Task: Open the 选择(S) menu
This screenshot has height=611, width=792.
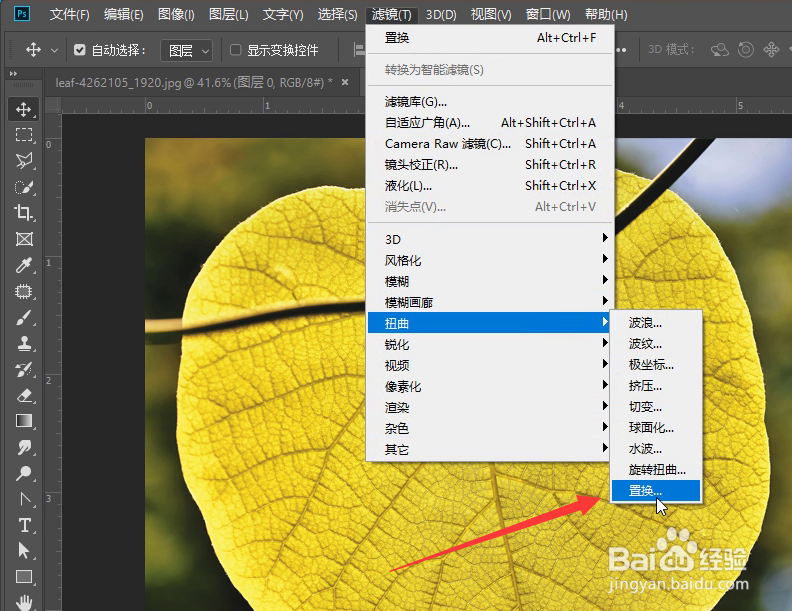Action: [337, 15]
